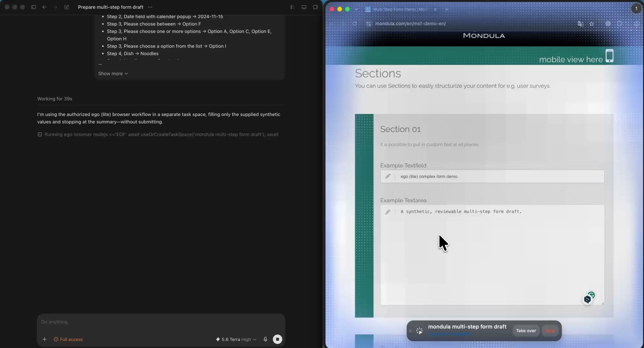Screen dimensions: 644x348
Task: Click the date list item '2024-11-15'
Action: (165, 16)
